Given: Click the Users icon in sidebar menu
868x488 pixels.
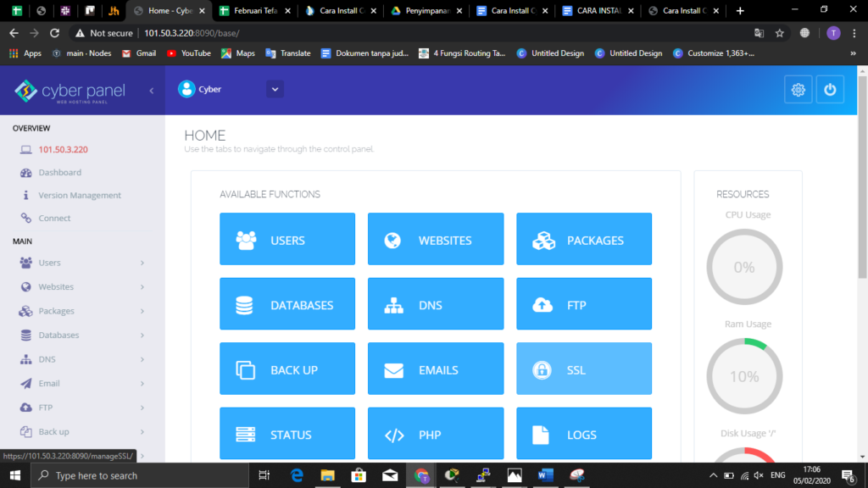Looking at the screenshot, I should tap(26, 263).
